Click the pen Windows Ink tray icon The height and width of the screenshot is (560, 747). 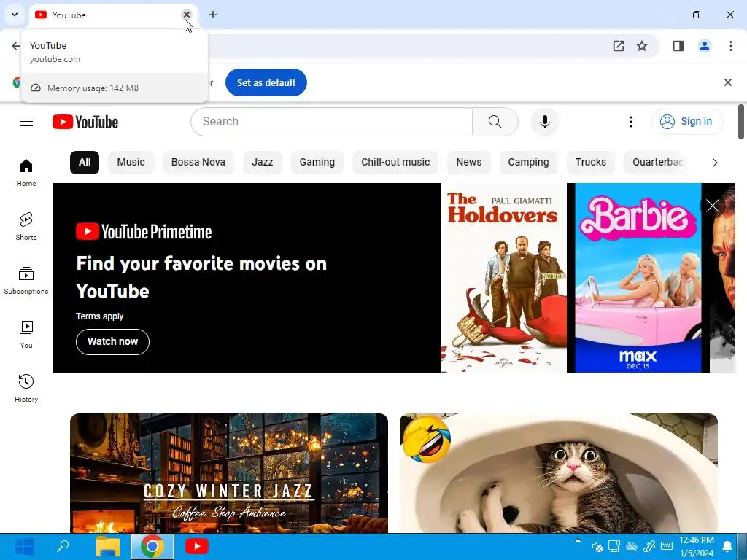point(649,546)
